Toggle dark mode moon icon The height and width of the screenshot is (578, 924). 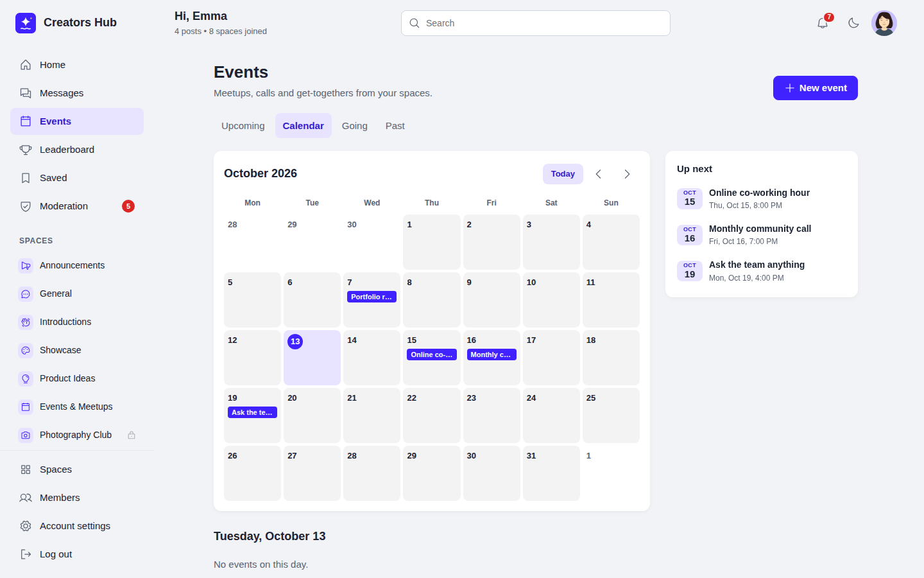tap(853, 23)
